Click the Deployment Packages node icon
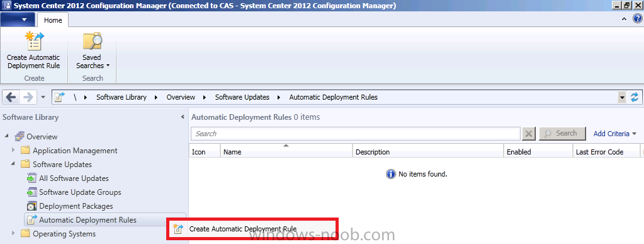Screen dimensions: 644x244 point(31,206)
